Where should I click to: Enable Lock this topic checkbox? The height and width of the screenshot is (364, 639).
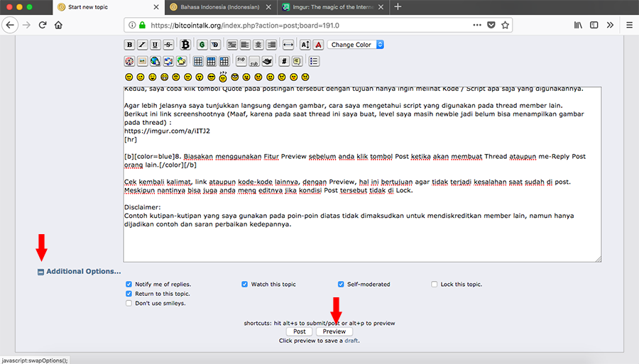[434, 285]
